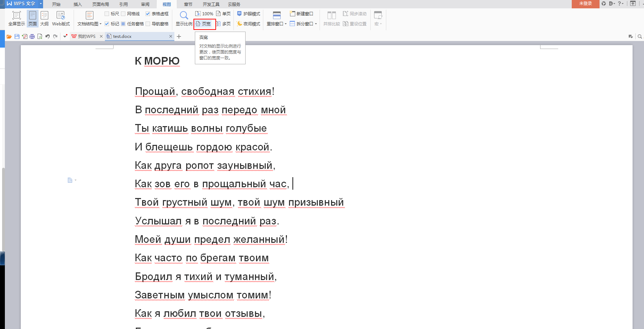Viewport: 644px width, 329px height.
Task: Open the 开发工具 (Developer) tab
Action: 211,4
